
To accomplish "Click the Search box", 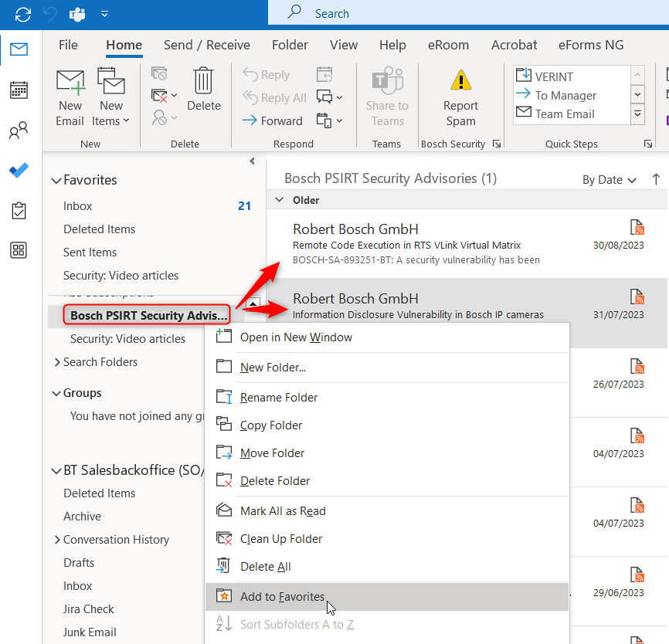I will [x=464, y=13].
